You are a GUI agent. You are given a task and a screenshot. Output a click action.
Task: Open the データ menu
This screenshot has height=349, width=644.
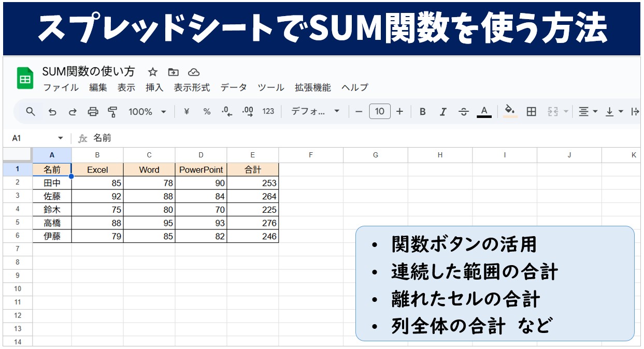coord(234,88)
